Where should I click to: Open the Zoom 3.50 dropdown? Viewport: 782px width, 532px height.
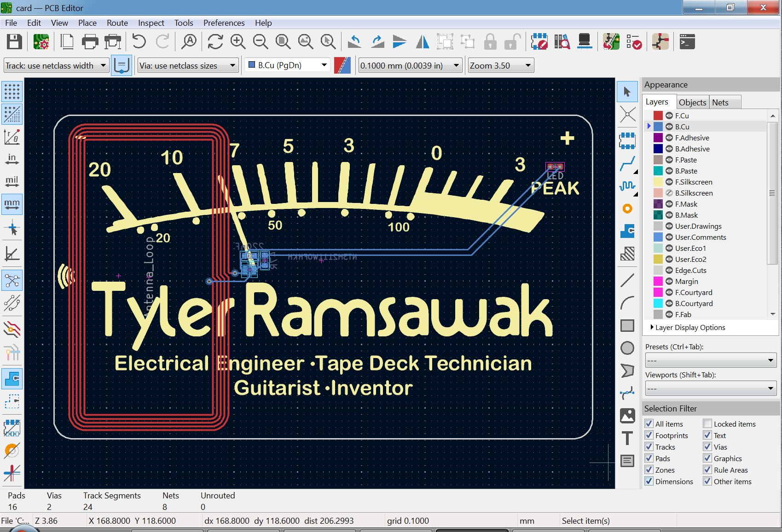point(500,65)
